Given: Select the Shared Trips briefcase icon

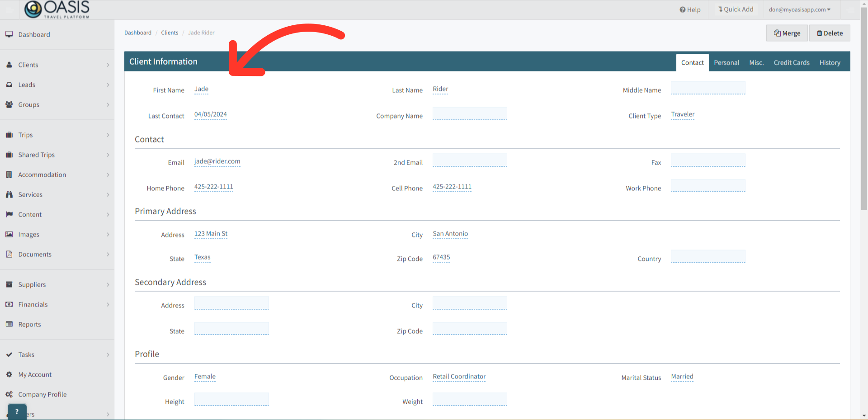Looking at the screenshot, I should tap(9, 155).
